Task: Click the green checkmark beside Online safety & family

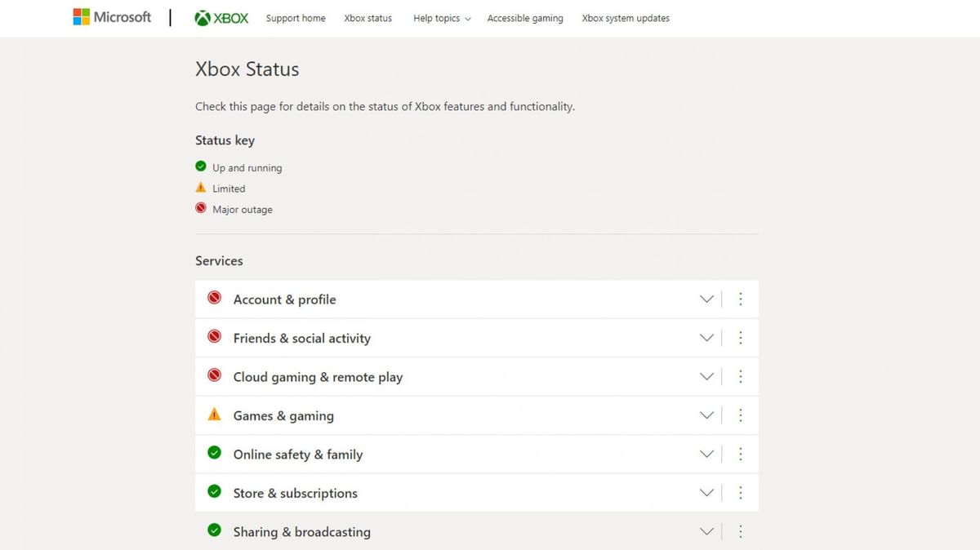Action: coord(214,454)
